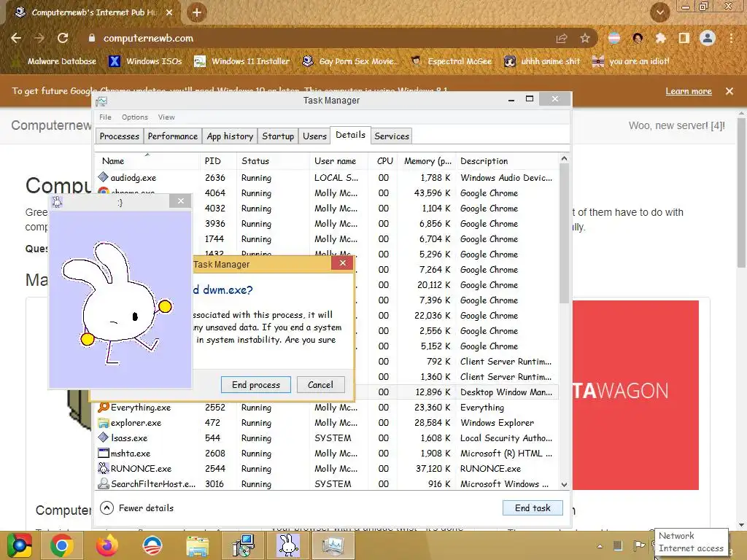Click Chrome's forward navigation arrow
This screenshot has width=747, height=560.
[39, 38]
